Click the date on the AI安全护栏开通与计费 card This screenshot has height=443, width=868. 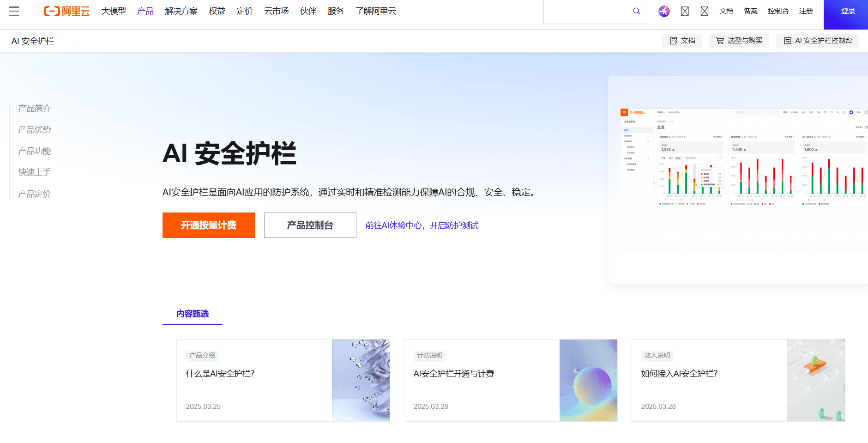pos(431,407)
